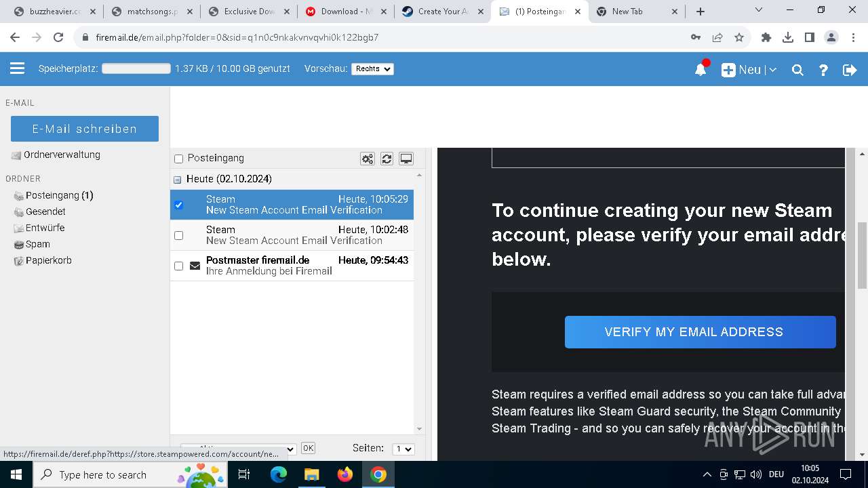Open browser Downloads icon
This screenshot has height=488, width=868.
tap(788, 38)
